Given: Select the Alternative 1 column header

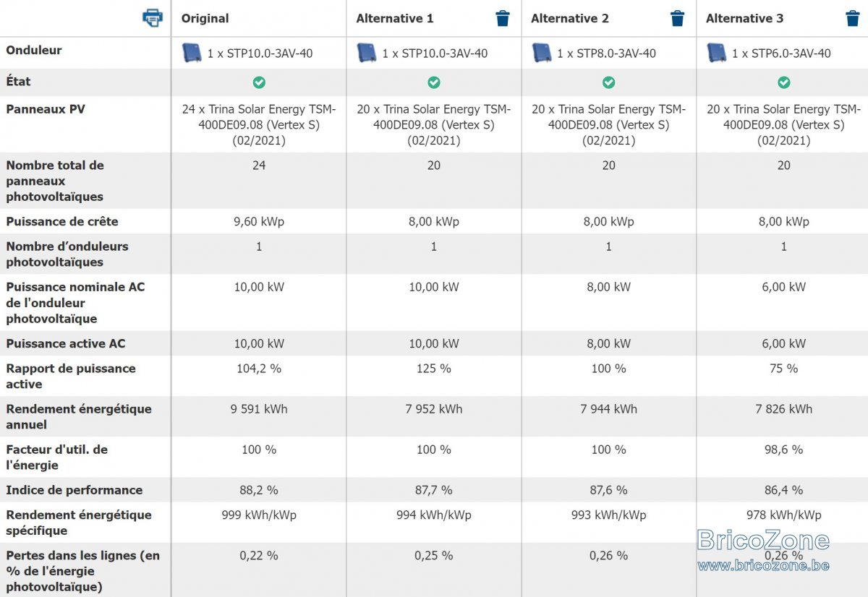Looking at the screenshot, I should point(395,19).
